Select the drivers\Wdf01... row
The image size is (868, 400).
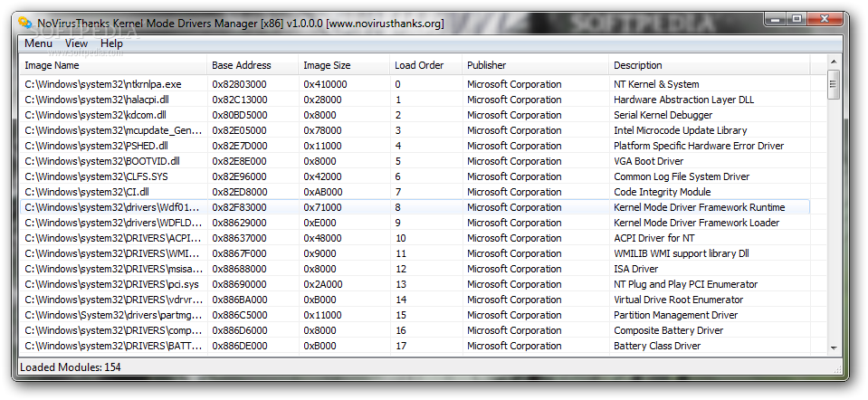tap(415, 207)
